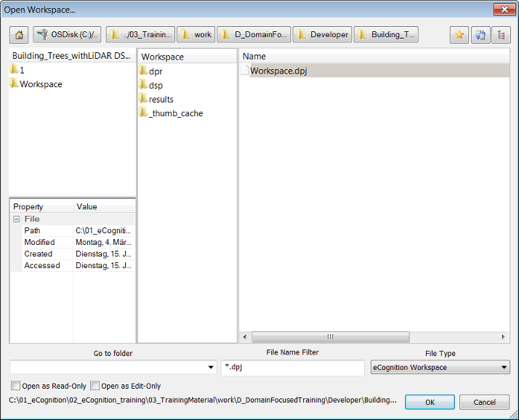Click the refresh folder view icon
519x420 pixels.
point(480,35)
